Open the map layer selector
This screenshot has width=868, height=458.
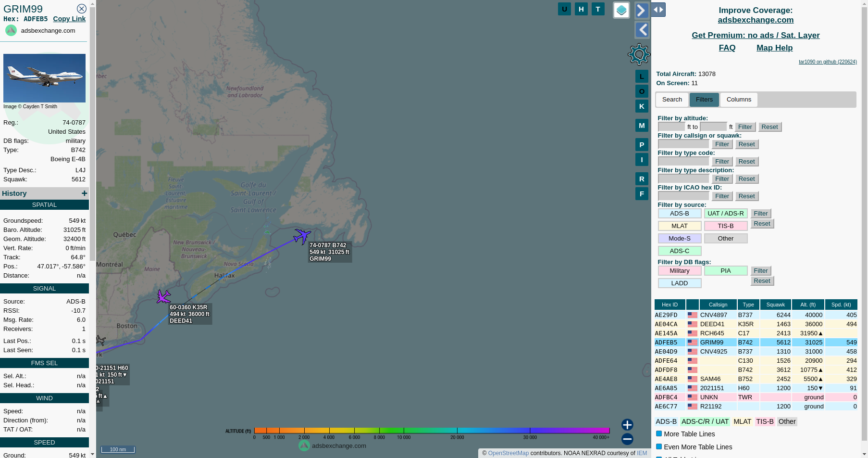(621, 10)
